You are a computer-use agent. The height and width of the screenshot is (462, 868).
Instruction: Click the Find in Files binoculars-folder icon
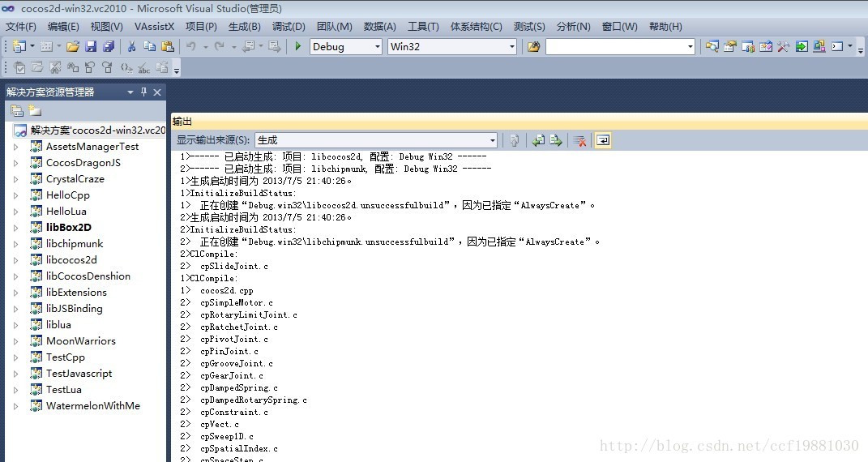[x=533, y=46]
